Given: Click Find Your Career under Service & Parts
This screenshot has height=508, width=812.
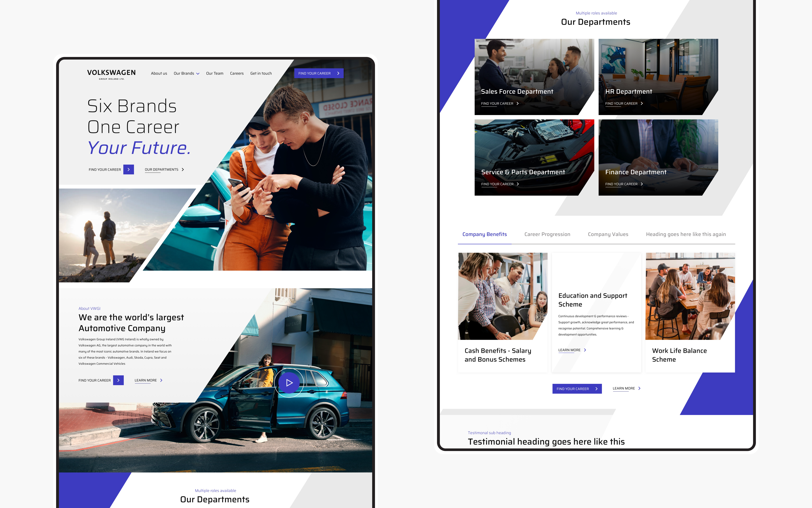Looking at the screenshot, I should [x=497, y=184].
